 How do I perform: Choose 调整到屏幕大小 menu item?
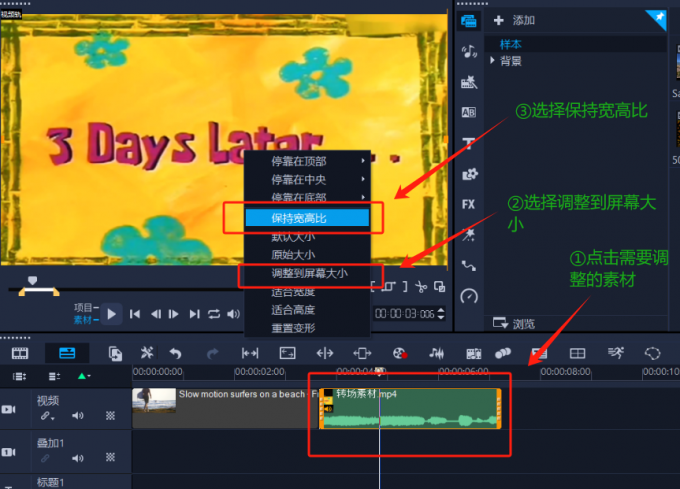(x=309, y=273)
